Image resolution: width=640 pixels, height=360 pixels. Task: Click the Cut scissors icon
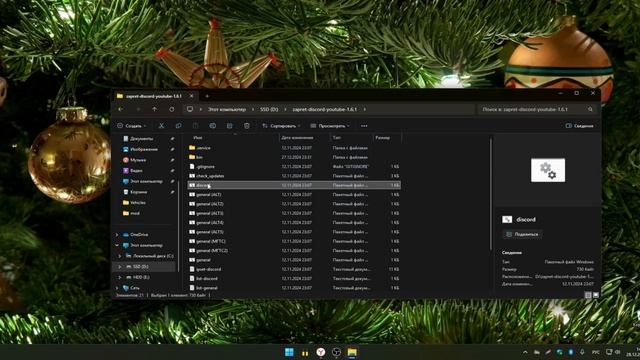pos(161,126)
